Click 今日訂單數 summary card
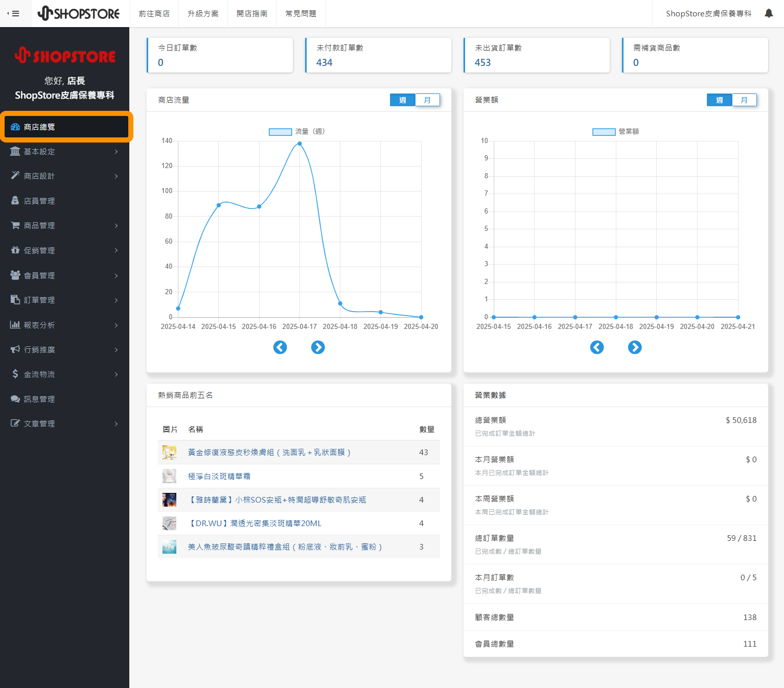 [220, 55]
